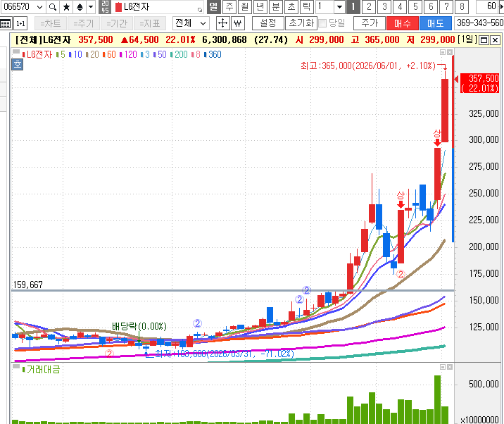Screen dimensions: 504x424
Task: Click the blue 매도 sell button
Action: tap(436, 23)
